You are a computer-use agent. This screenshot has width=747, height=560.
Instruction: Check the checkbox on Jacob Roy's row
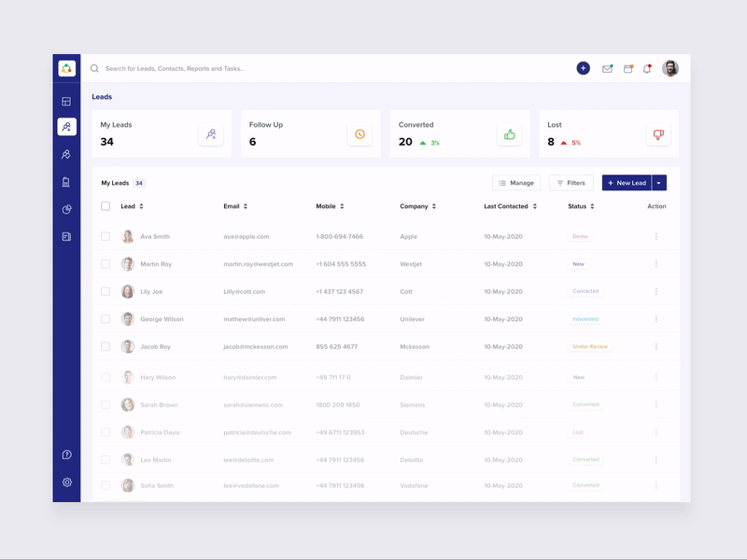click(x=106, y=346)
